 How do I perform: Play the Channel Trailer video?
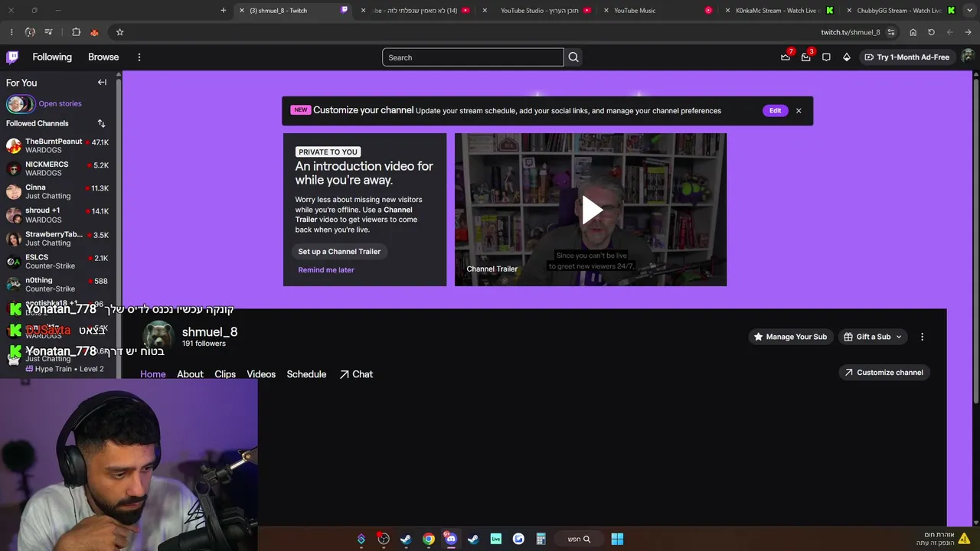[591, 210]
